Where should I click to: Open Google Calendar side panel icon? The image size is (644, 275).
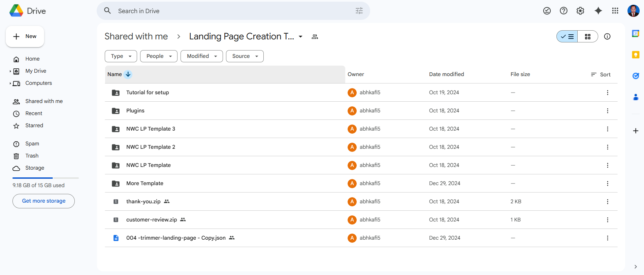coord(636,34)
